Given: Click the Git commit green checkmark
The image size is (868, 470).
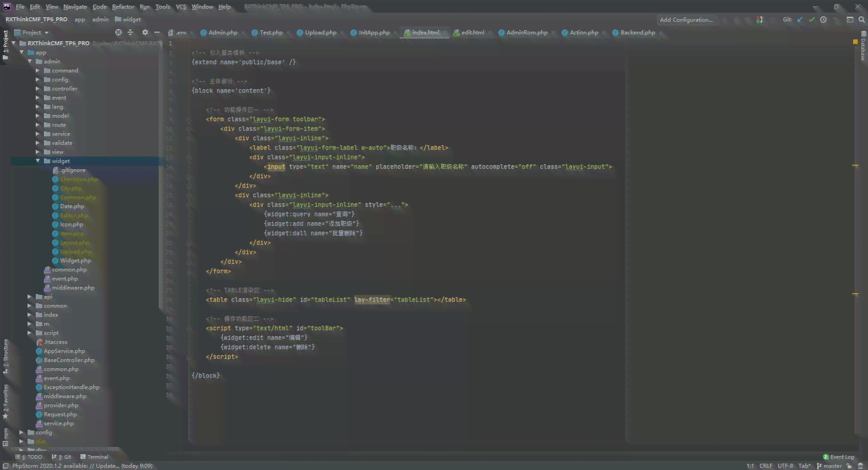Looking at the screenshot, I should [811, 19].
